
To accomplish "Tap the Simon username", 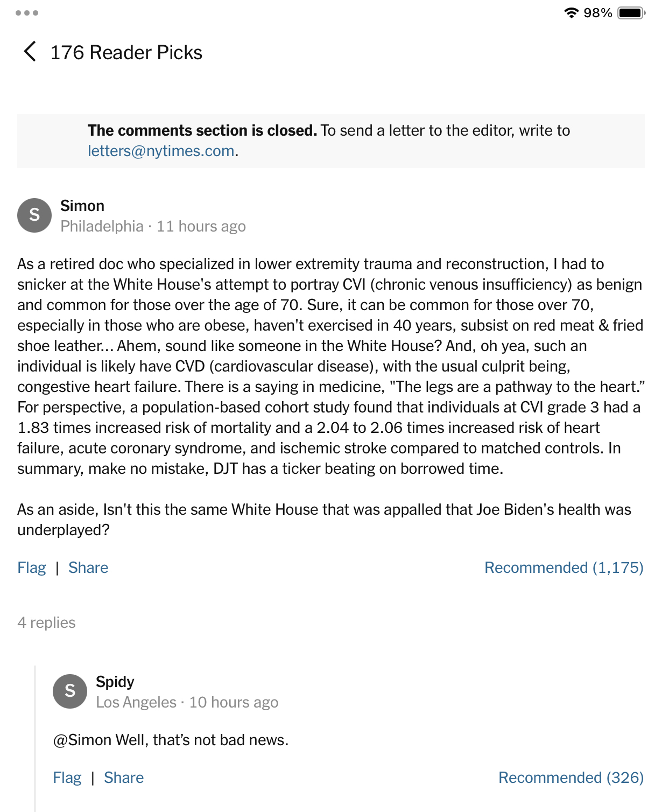I will (x=82, y=206).
